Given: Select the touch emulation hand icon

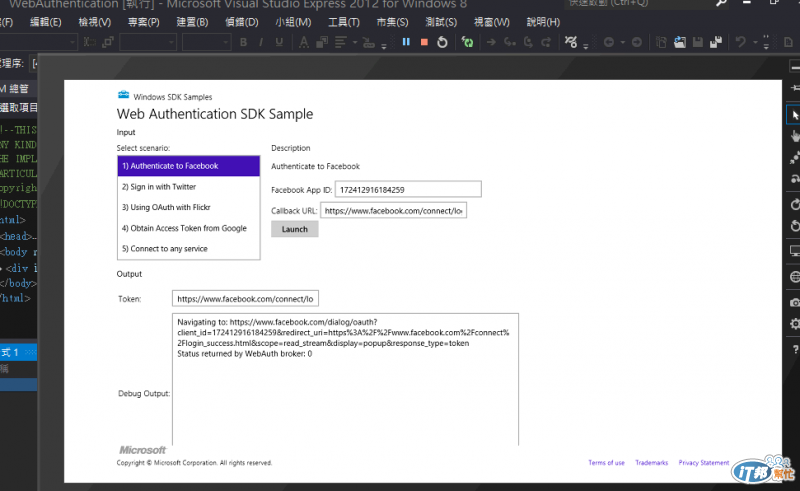Looking at the screenshot, I should coord(794,136).
